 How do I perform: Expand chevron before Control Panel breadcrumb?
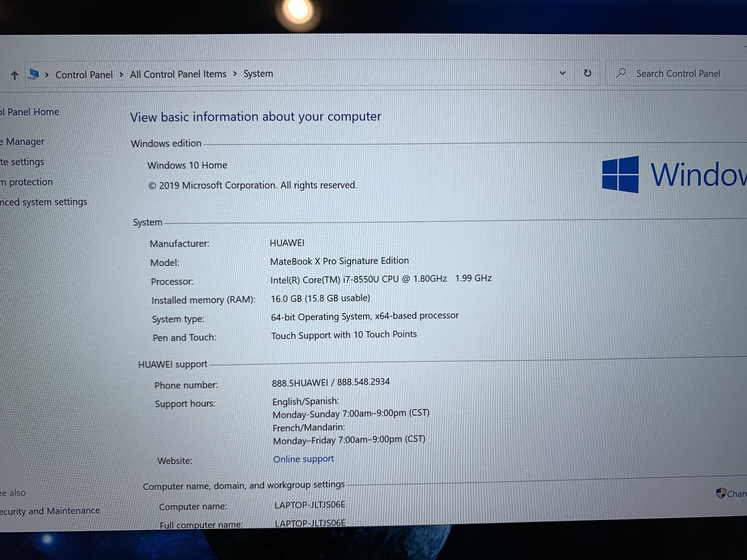click(47, 75)
